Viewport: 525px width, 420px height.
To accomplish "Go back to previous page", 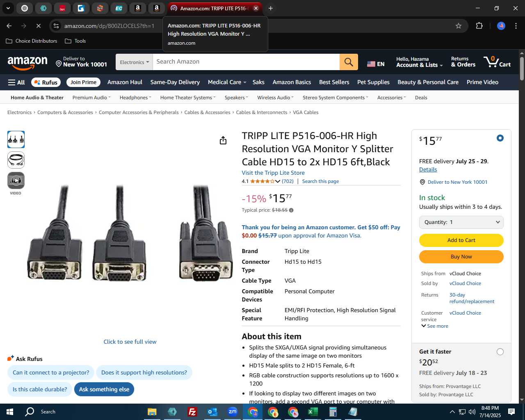I will (x=9, y=26).
